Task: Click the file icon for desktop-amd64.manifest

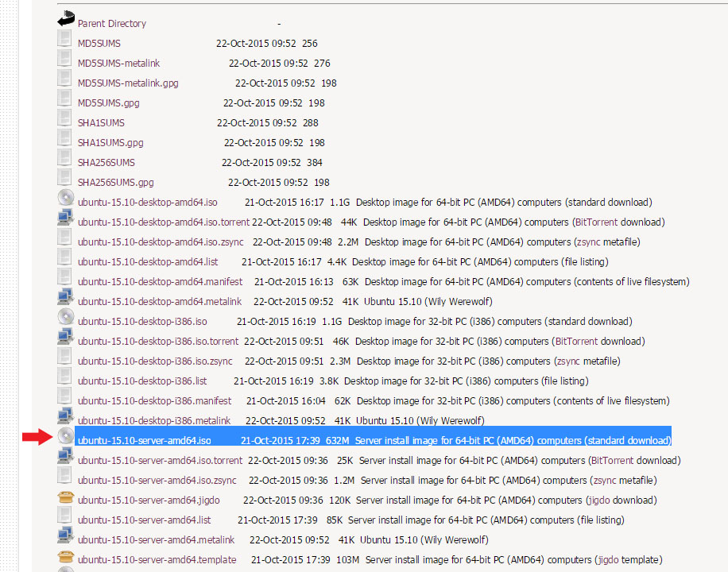Action: (64, 276)
